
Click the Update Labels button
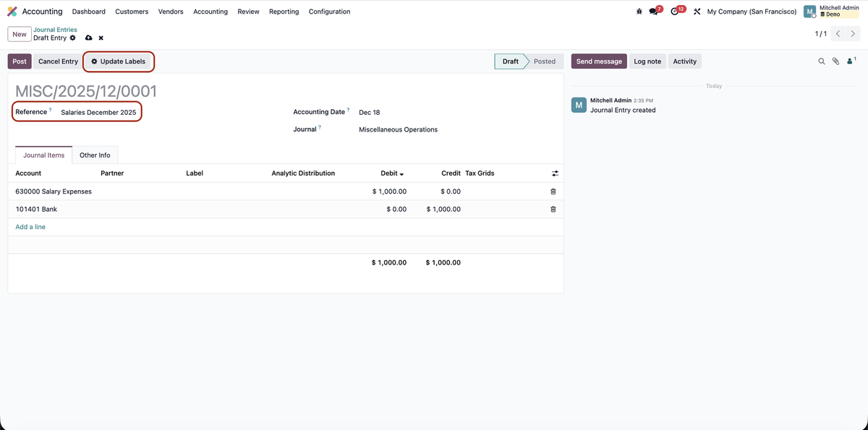118,61
